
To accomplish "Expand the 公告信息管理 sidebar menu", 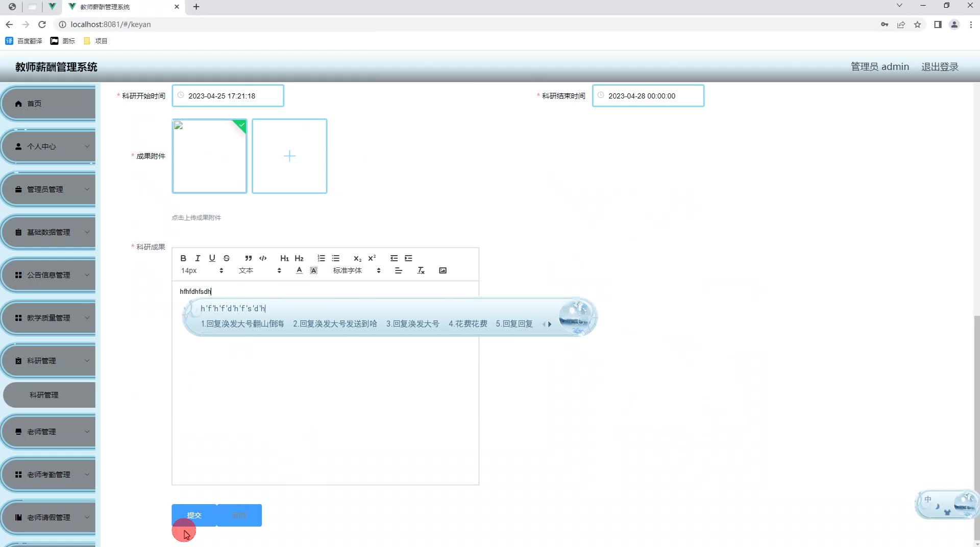I will tap(48, 275).
